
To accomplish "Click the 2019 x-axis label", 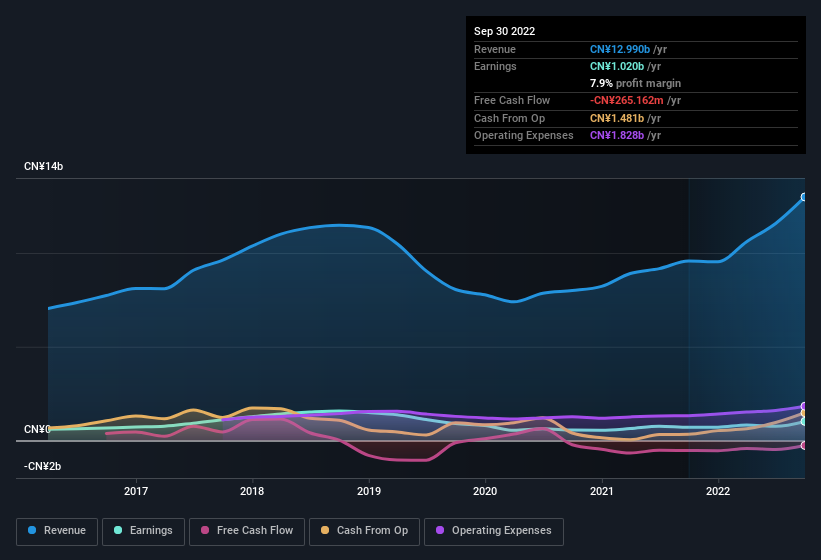I will coord(369,491).
